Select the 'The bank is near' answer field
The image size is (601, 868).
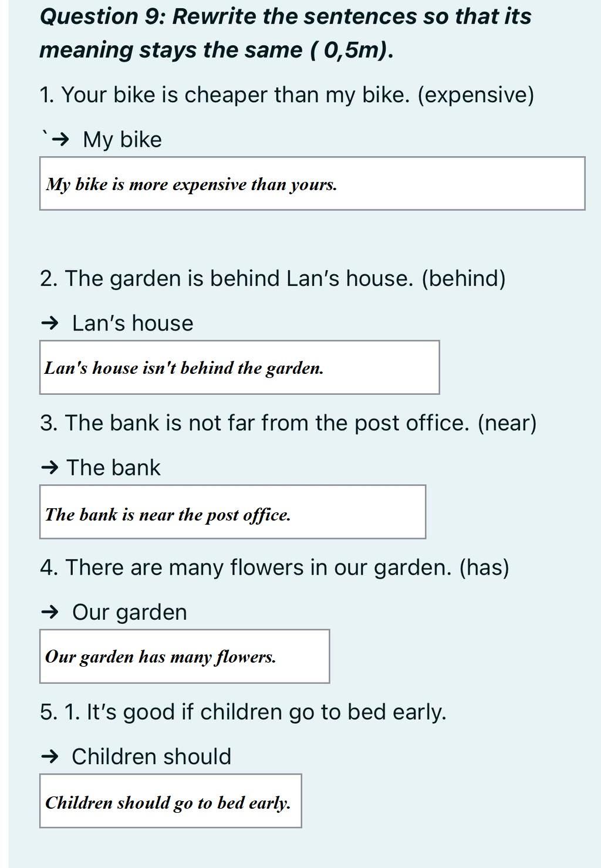[232, 512]
